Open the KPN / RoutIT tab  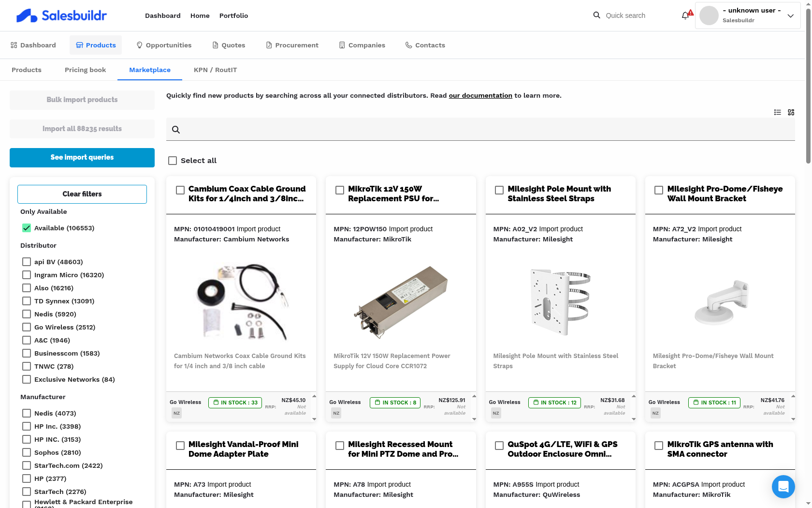215,70
